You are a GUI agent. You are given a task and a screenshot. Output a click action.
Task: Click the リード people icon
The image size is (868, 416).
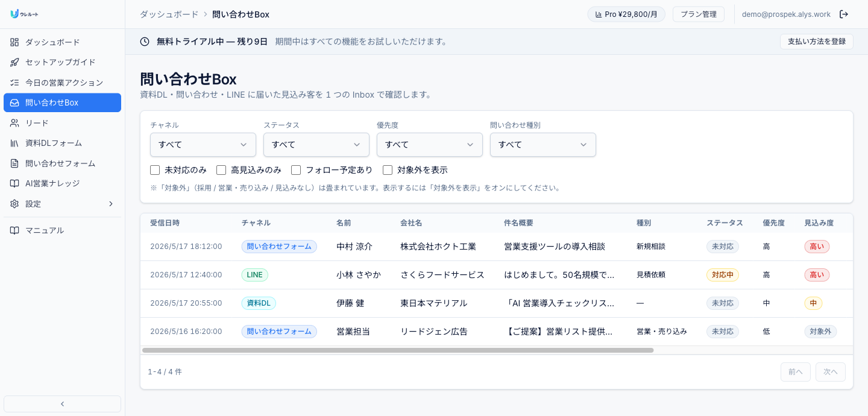click(14, 123)
